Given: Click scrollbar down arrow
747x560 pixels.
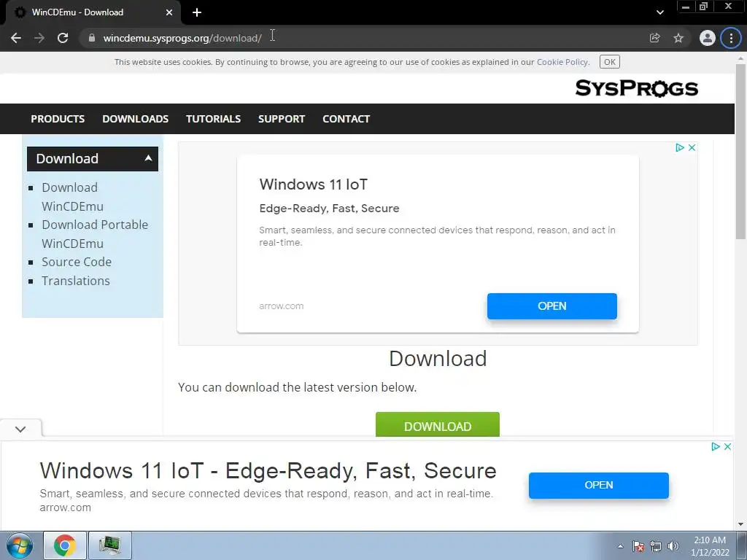Looking at the screenshot, I should [740, 525].
